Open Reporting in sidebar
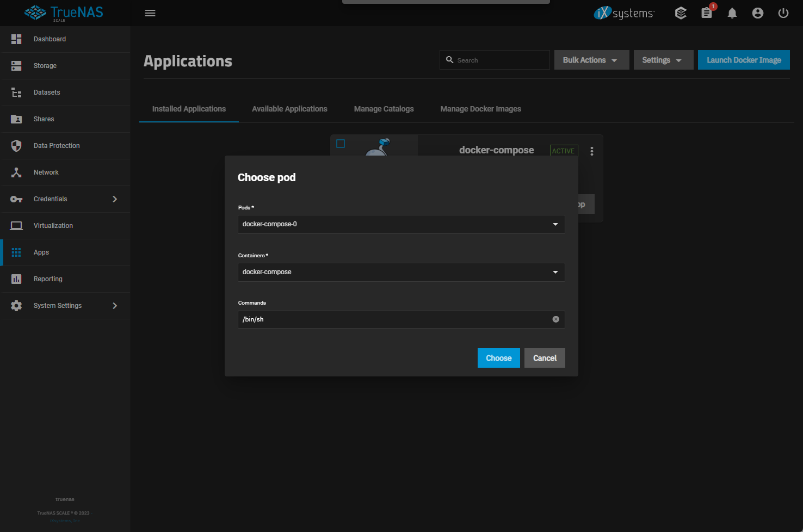Viewport: 803px width, 532px height. (x=65, y=279)
